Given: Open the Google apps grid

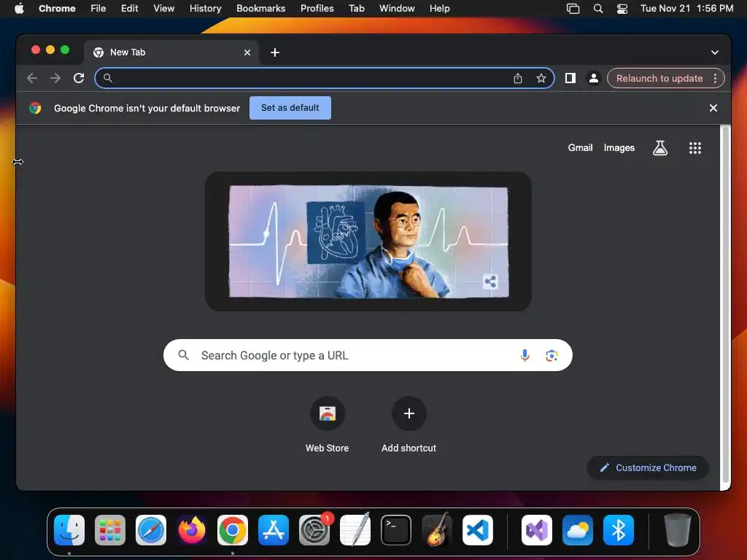Looking at the screenshot, I should [695, 148].
